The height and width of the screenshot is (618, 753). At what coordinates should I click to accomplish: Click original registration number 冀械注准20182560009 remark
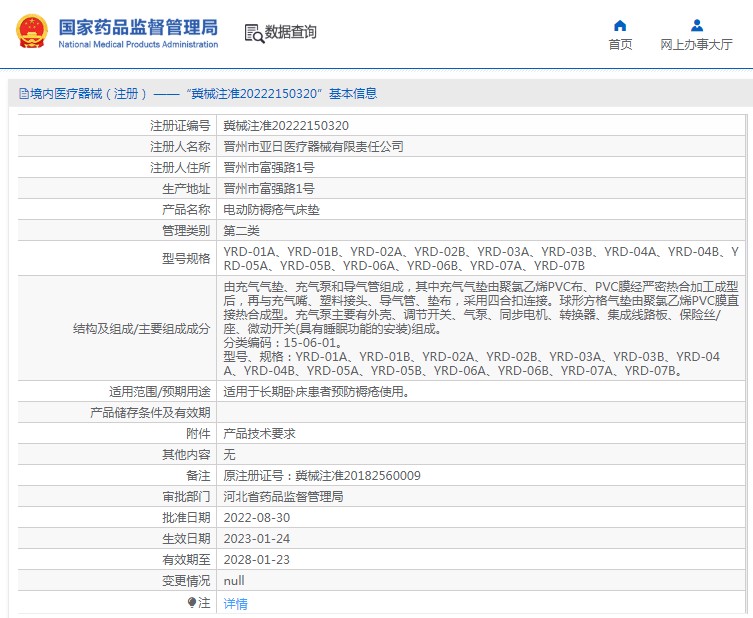pyautogui.click(x=322, y=476)
